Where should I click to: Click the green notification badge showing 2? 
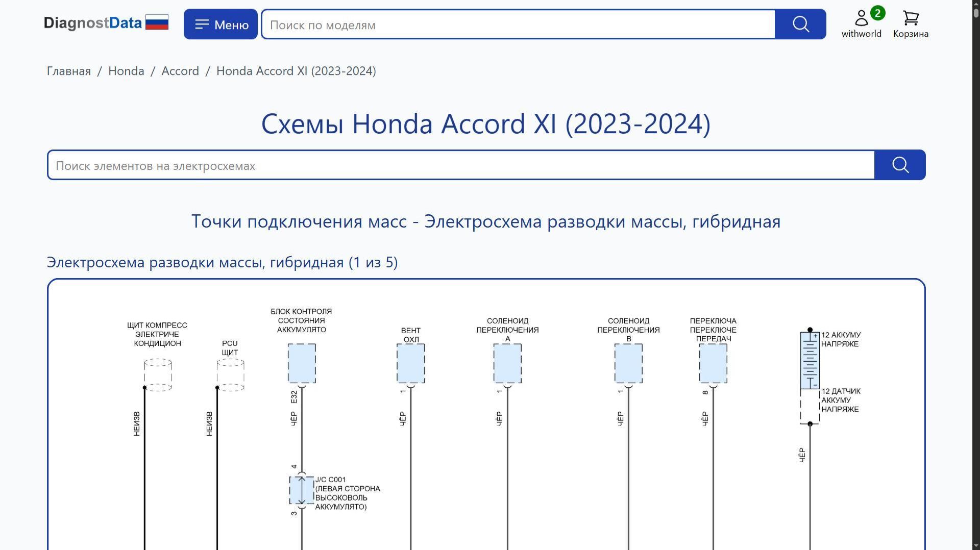click(877, 13)
